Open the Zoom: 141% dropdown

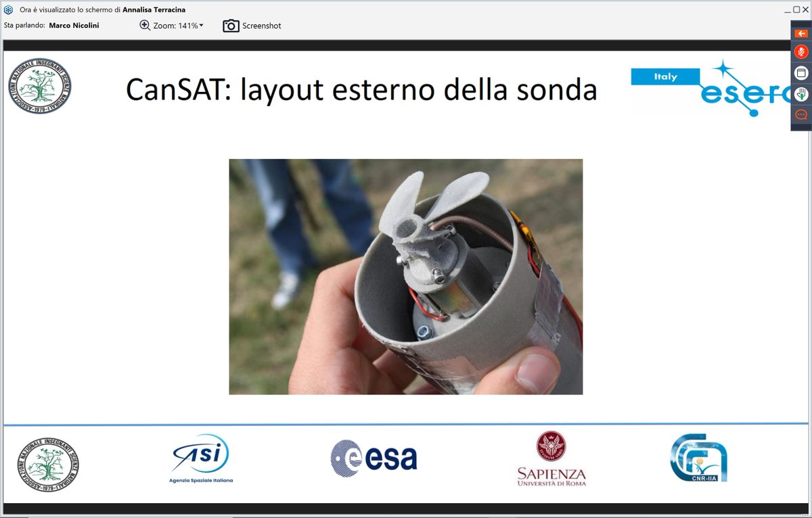point(179,26)
